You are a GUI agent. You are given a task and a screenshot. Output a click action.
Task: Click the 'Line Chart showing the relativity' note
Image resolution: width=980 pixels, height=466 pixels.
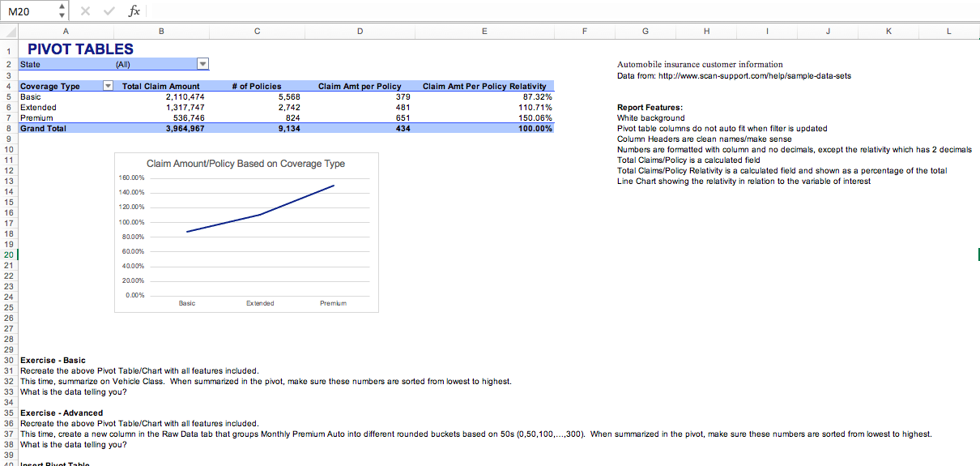744,181
